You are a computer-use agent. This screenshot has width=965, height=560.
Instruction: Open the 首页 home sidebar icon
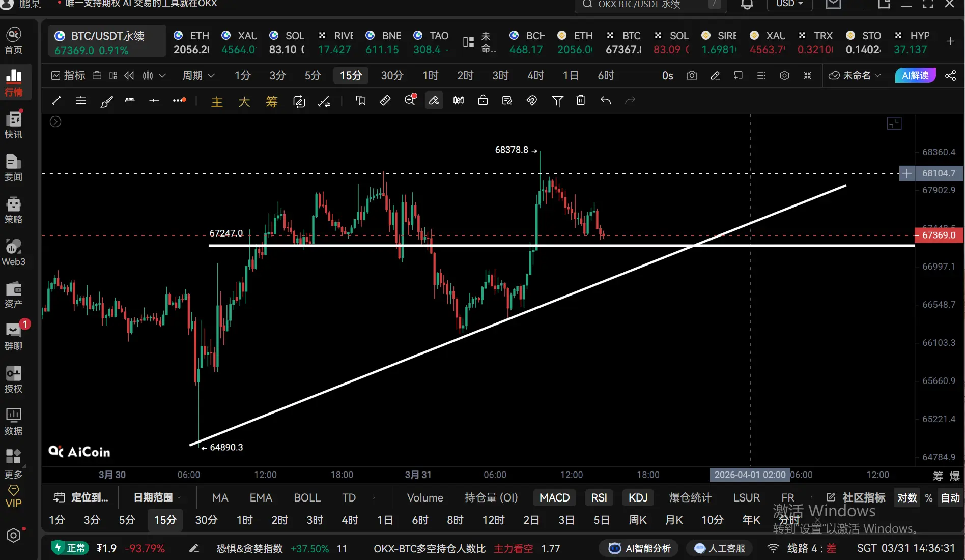coord(14,41)
